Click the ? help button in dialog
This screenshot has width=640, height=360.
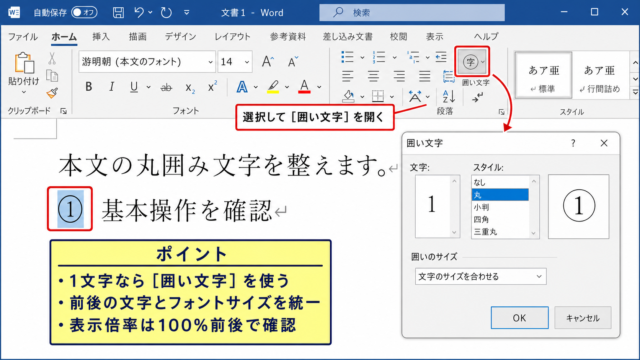click(573, 143)
